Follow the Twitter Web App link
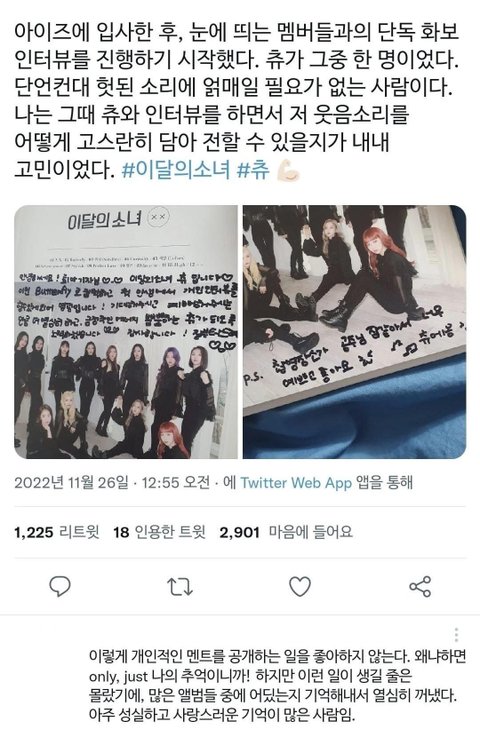The width and height of the screenshot is (480, 737). (x=296, y=483)
